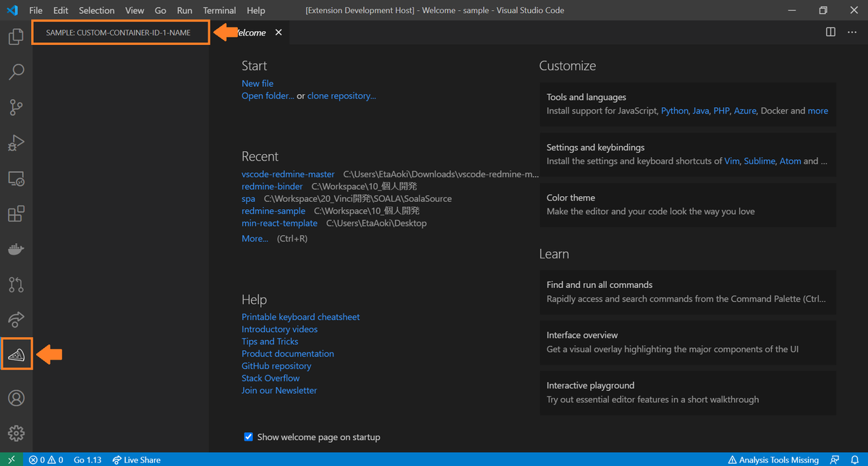Open Find and run all commands card

tap(687, 292)
